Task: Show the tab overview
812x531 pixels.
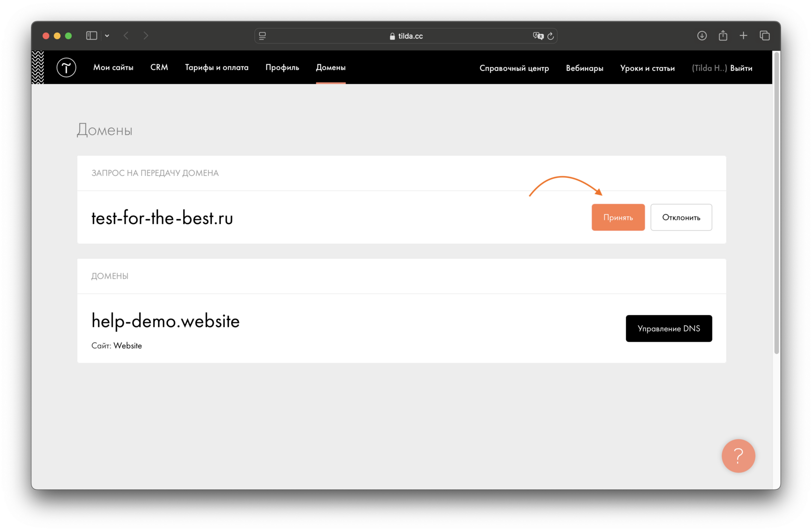Action: pyautogui.click(x=765, y=36)
